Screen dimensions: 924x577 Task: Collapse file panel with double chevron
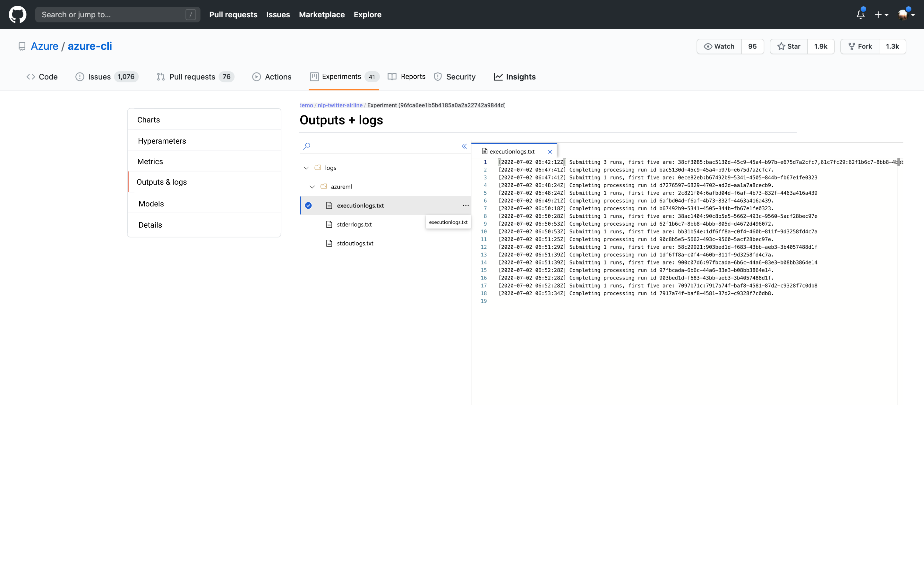(x=464, y=146)
